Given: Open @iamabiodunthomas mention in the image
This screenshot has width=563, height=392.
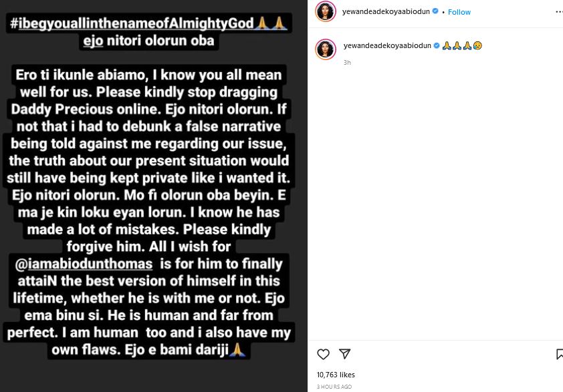Looking at the screenshot, I should tap(84, 264).
